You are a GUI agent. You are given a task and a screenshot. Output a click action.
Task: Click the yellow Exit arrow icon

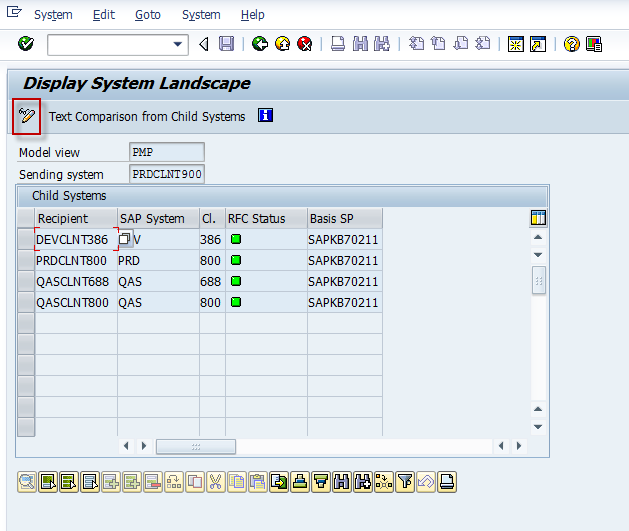pyautogui.click(x=282, y=44)
